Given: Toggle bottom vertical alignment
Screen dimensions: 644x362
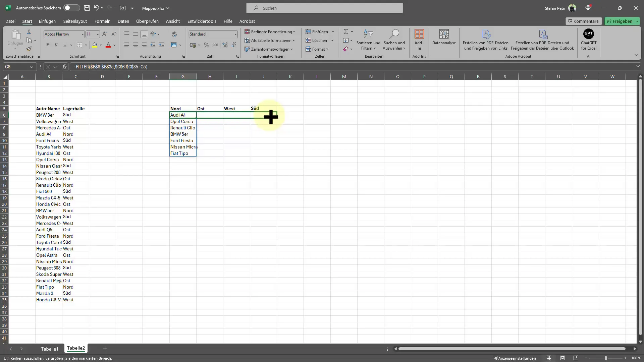Looking at the screenshot, I should coord(144,34).
